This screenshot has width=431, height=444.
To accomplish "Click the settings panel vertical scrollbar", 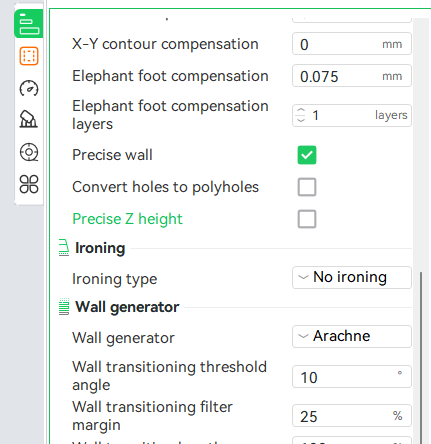I will 421,358.
